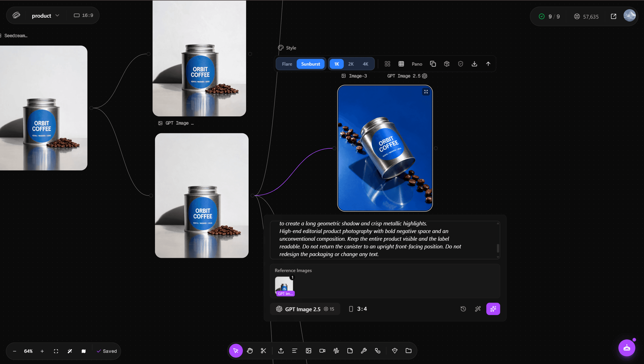Open the GPT Image 2.5 model selector

click(305, 309)
